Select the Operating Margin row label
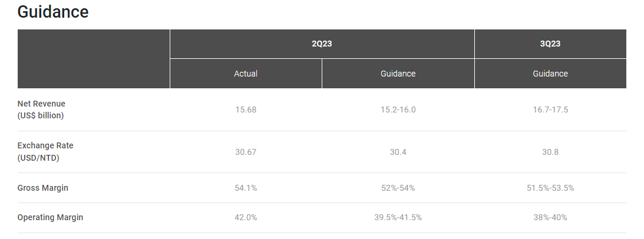Viewport: 644px width, 239px height. click(x=50, y=217)
